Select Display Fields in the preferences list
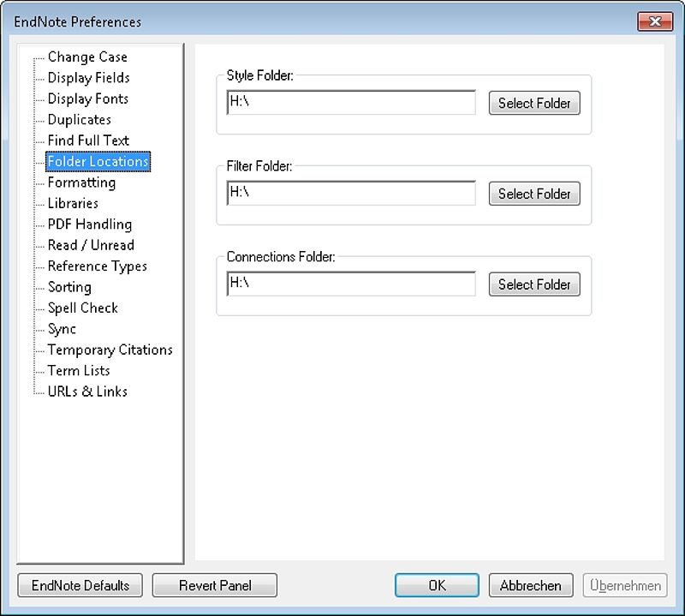The image size is (685, 616). tap(89, 78)
